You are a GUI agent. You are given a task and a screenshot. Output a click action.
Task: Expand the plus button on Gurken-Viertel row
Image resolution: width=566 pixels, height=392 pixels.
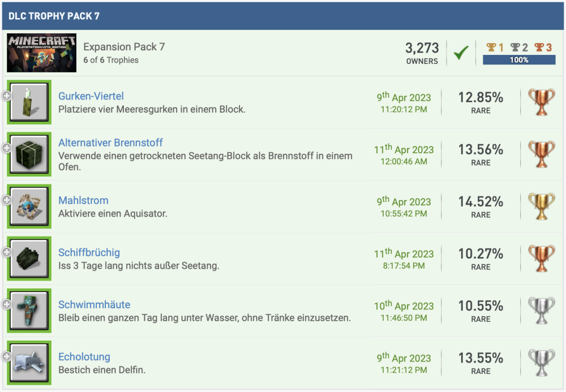click(x=7, y=96)
